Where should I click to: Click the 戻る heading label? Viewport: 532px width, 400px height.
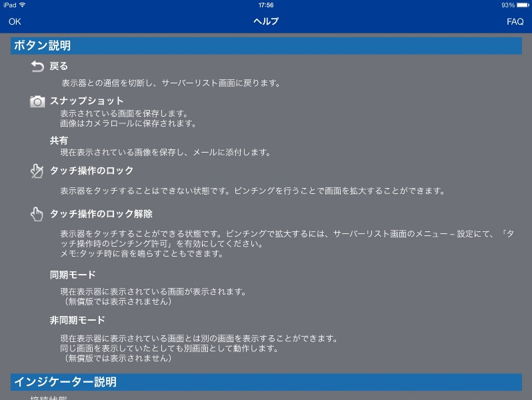(x=59, y=66)
